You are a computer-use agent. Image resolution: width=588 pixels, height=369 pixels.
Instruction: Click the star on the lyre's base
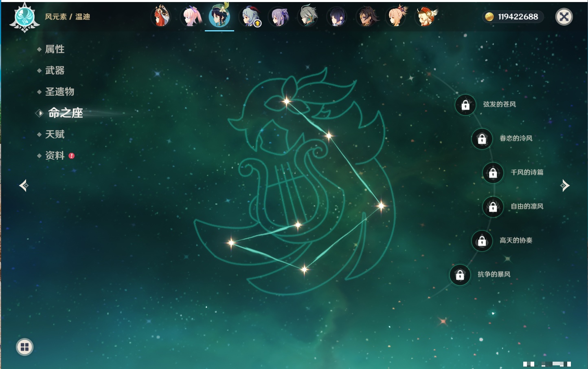tap(298, 225)
